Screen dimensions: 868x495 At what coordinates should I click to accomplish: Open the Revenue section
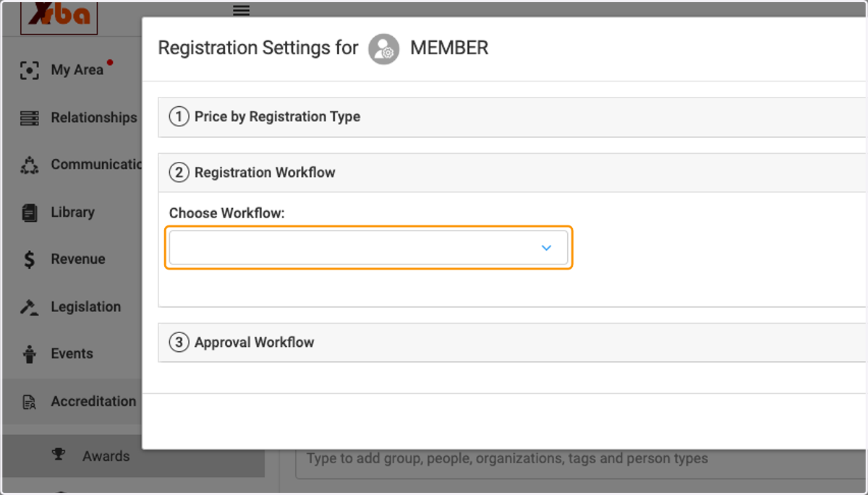(77, 259)
